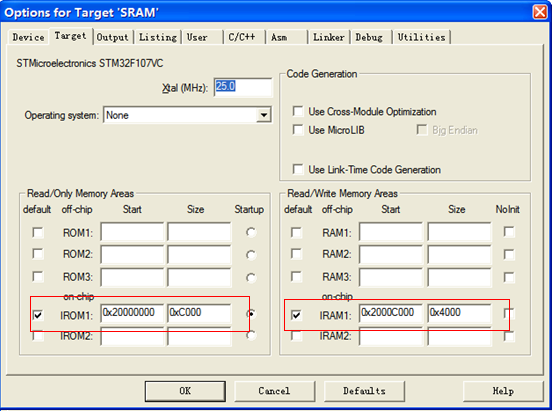This screenshot has width=552, height=411.
Task: Click the RAM2 Size field
Action: 459,254
